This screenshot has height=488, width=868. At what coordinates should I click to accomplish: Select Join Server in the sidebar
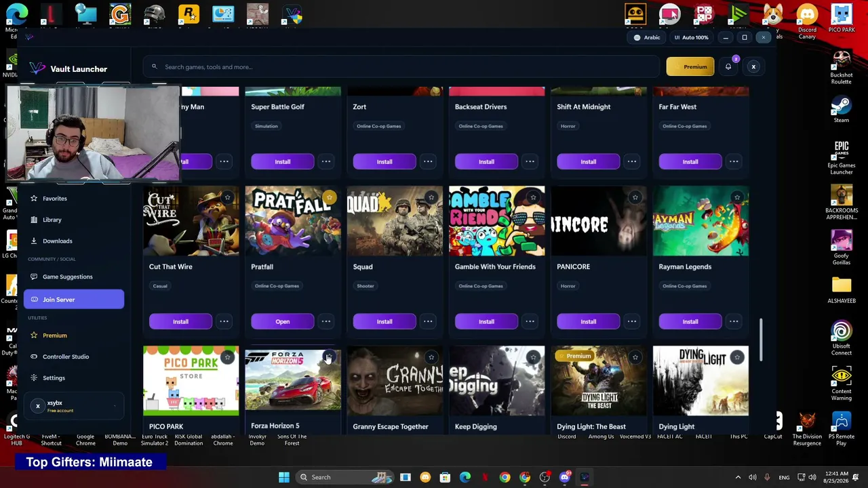74,300
